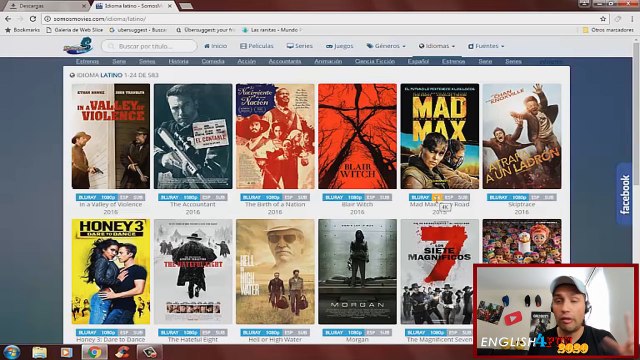Select the Historia genre link
This screenshot has height=360, width=640.
tap(178, 61)
